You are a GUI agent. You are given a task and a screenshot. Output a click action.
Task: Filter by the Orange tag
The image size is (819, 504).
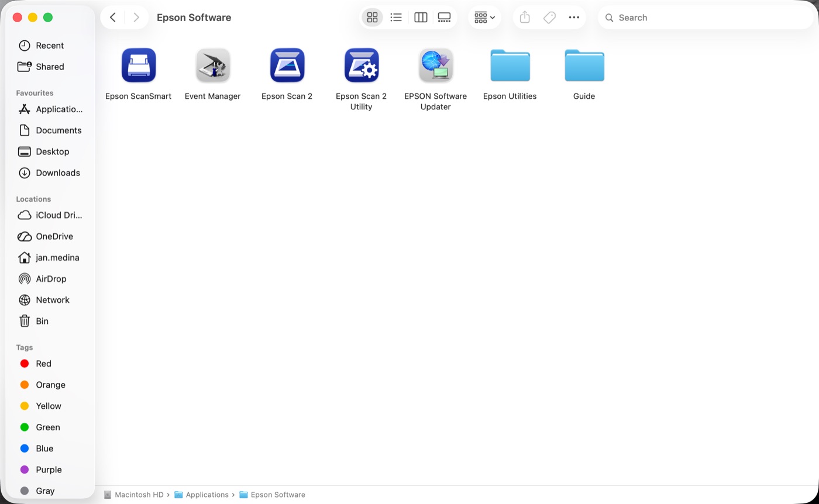pyautogui.click(x=50, y=385)
